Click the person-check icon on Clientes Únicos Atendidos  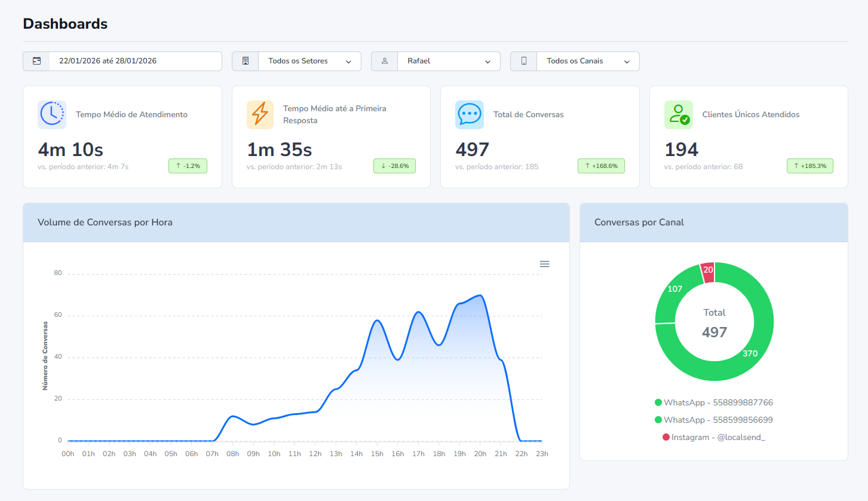point(677,114)
